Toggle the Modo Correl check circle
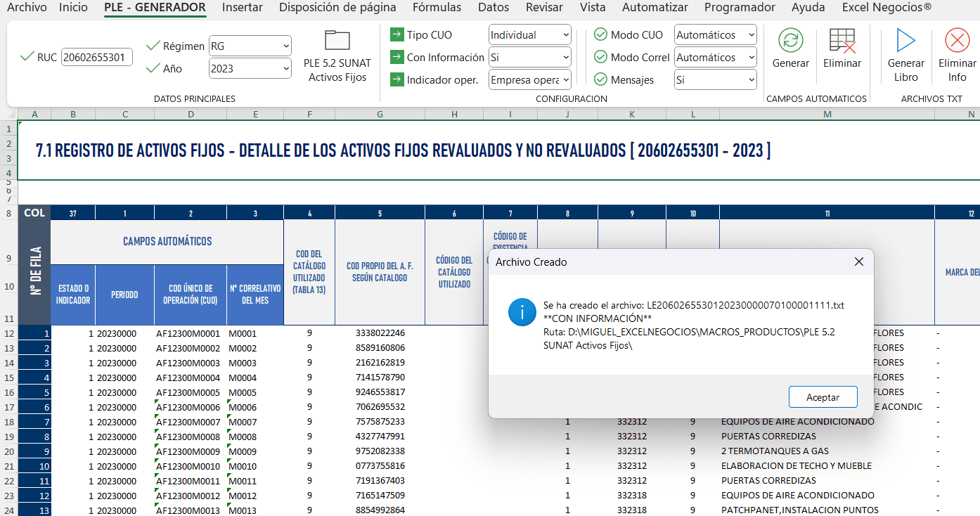Viewport: 980px width, 516px height. point(600,57)
